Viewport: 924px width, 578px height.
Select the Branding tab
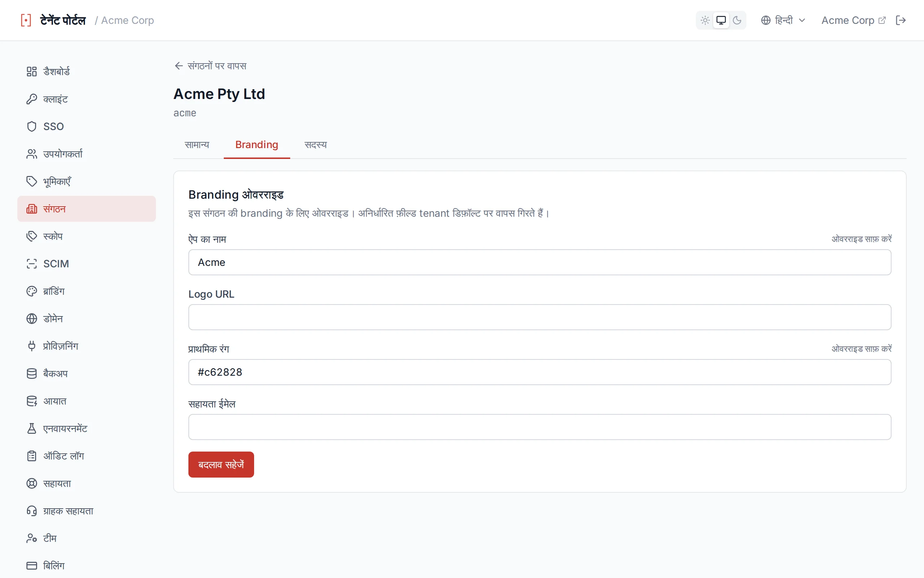[257, 145]
